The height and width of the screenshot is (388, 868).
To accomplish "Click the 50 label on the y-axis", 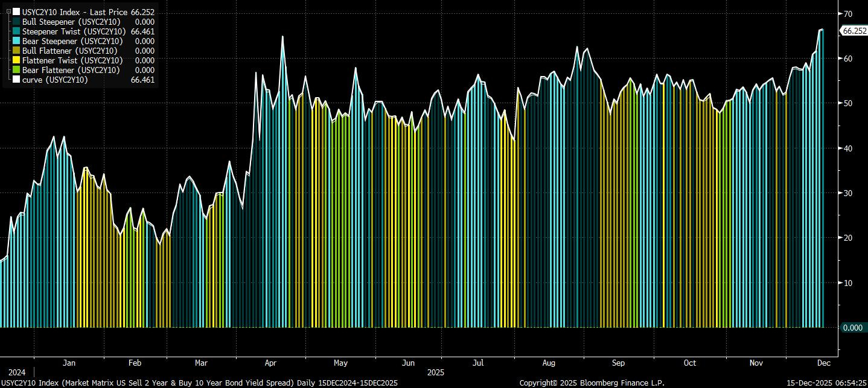I will [848, 103].
